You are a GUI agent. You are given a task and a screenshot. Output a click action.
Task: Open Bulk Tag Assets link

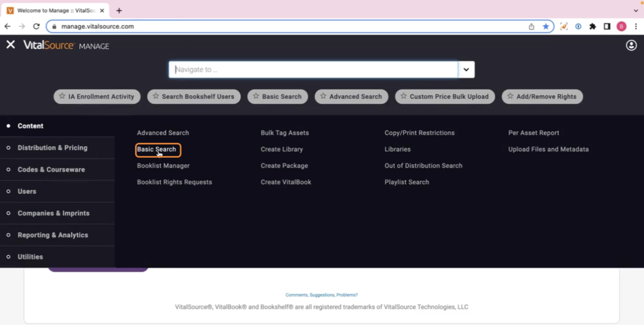point(285,133)
